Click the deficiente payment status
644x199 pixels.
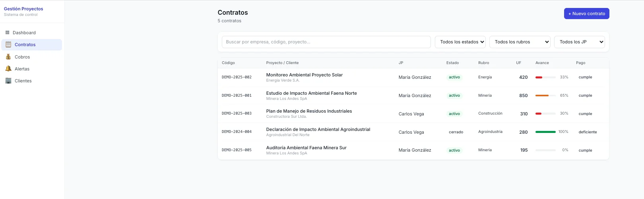click(x=588, y=132)
